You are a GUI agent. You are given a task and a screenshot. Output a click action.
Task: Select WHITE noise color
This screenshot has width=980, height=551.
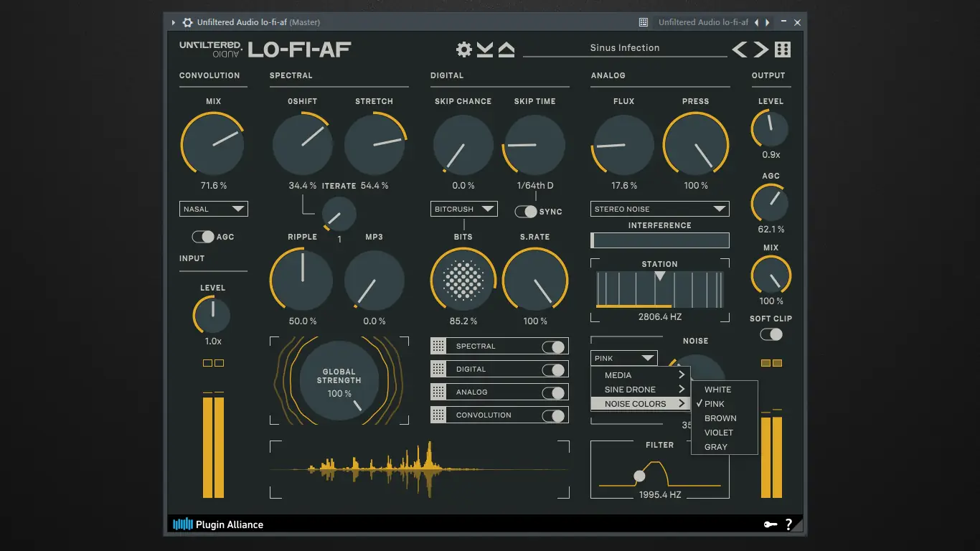click(725, 389)
